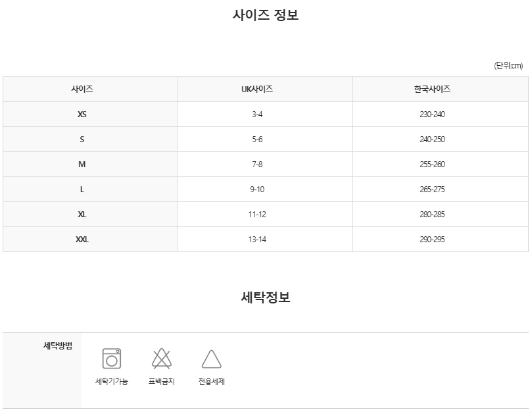Click the no-bleach crossed triangle icon
The height and width of the screenshot is (414, 532).
click(x=162, y=359)
